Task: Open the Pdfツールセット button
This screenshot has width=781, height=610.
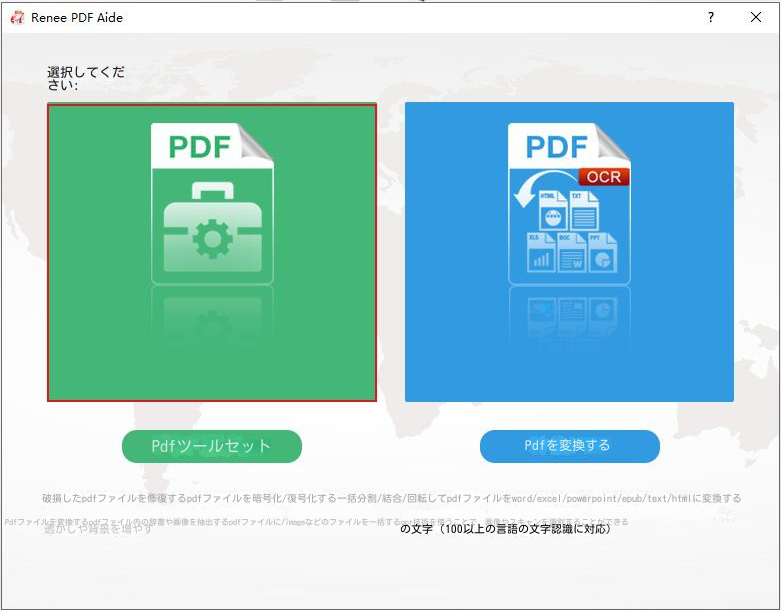Action: click(x=212, y=446)
